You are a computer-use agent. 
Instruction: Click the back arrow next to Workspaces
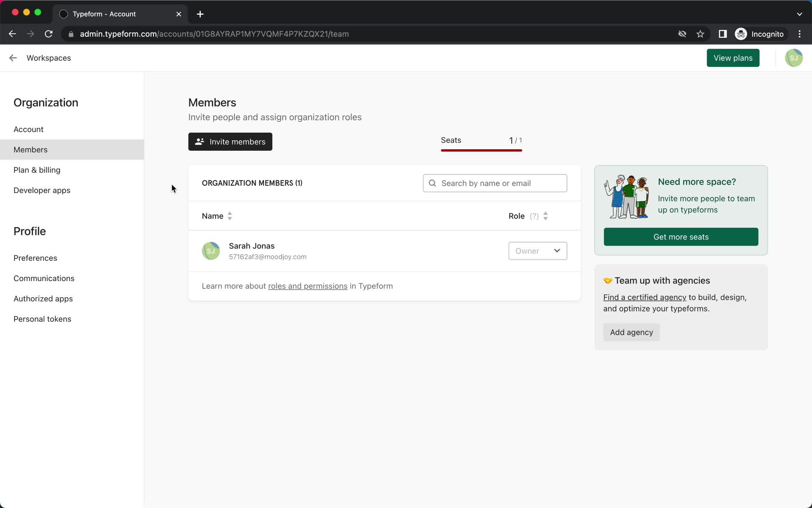point(13,58)
